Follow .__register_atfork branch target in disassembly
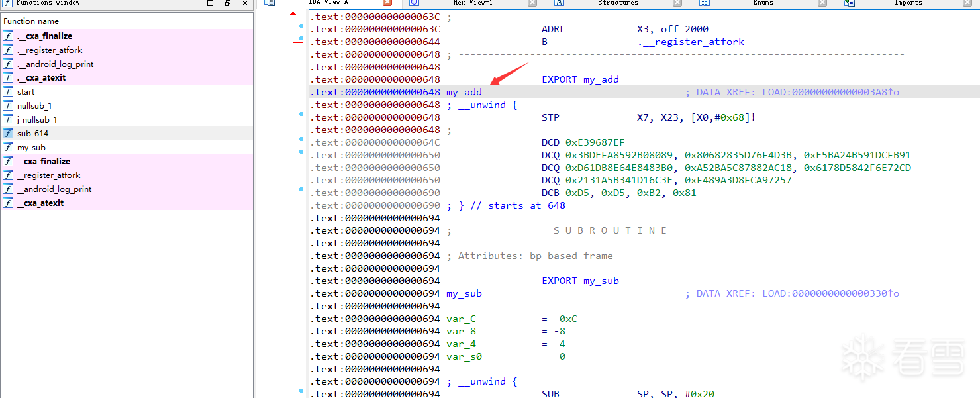 click(x=691, y=42)
